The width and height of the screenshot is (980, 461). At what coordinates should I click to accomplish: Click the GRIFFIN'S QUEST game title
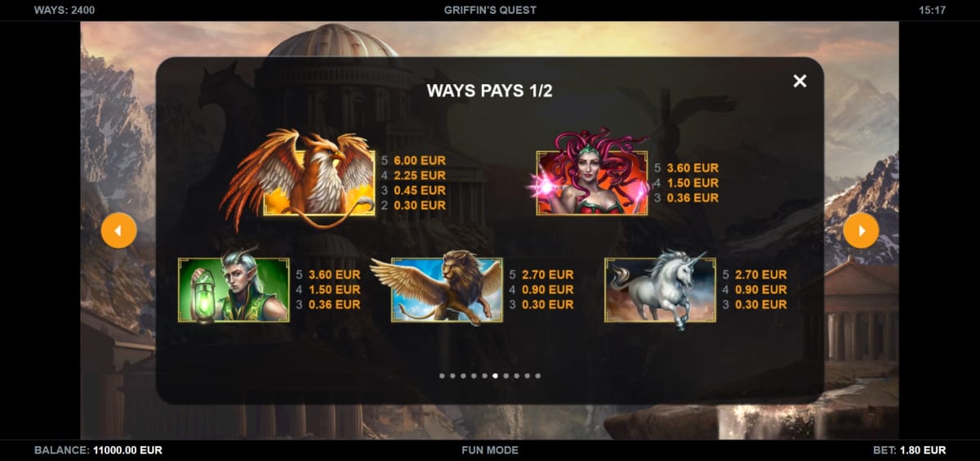point(490,11)
